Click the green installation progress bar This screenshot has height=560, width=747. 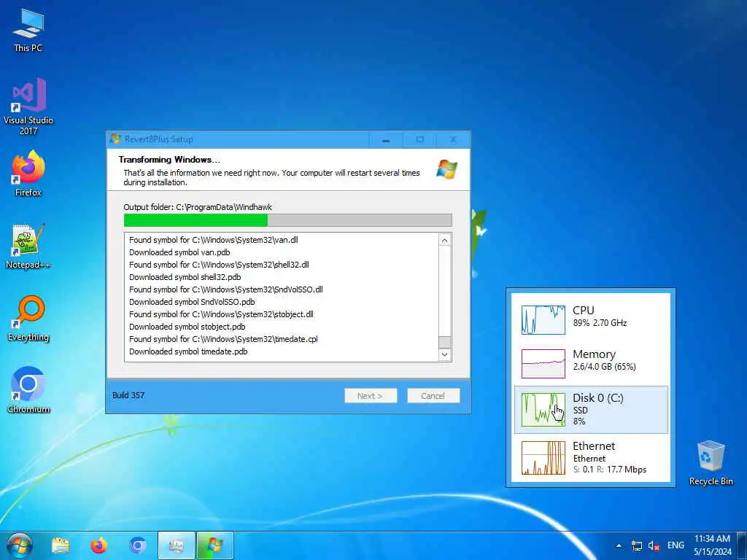pyautogui.click(x=287, y=220)
